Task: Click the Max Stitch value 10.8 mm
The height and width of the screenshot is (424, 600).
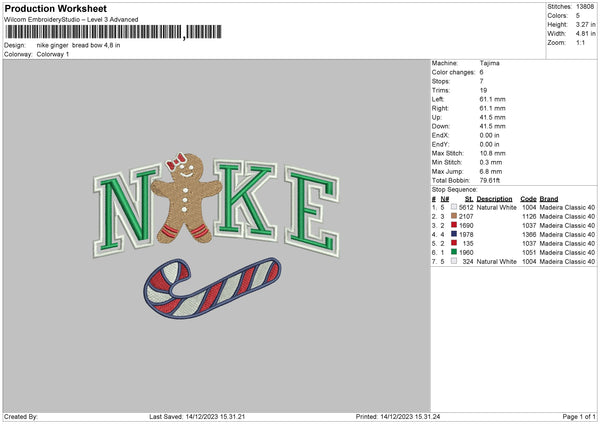Action: 492,153
